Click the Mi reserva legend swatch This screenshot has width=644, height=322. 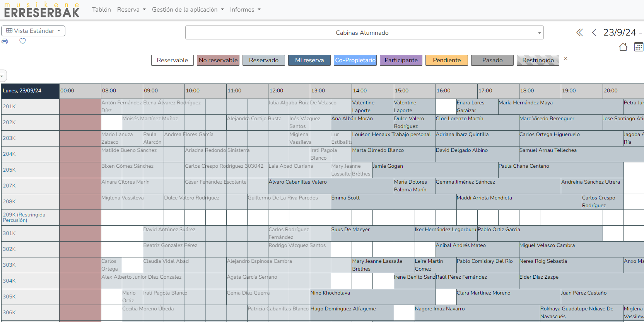[x=309, y=60]
